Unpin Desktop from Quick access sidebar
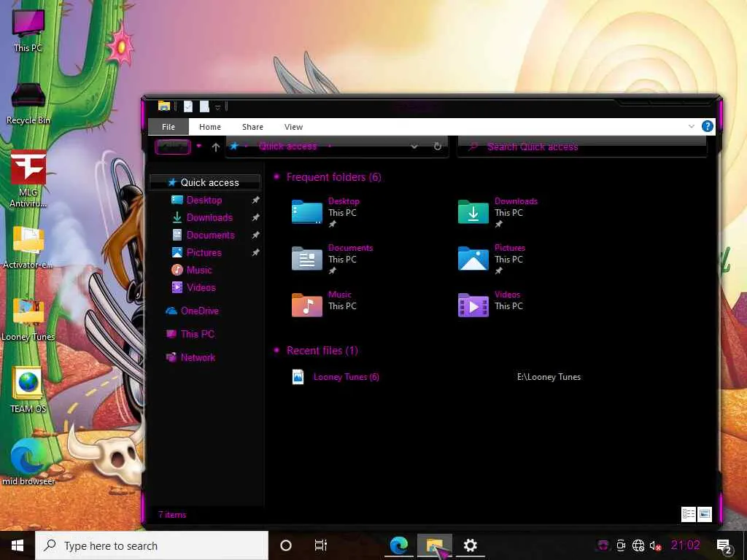 pos(256,200)
